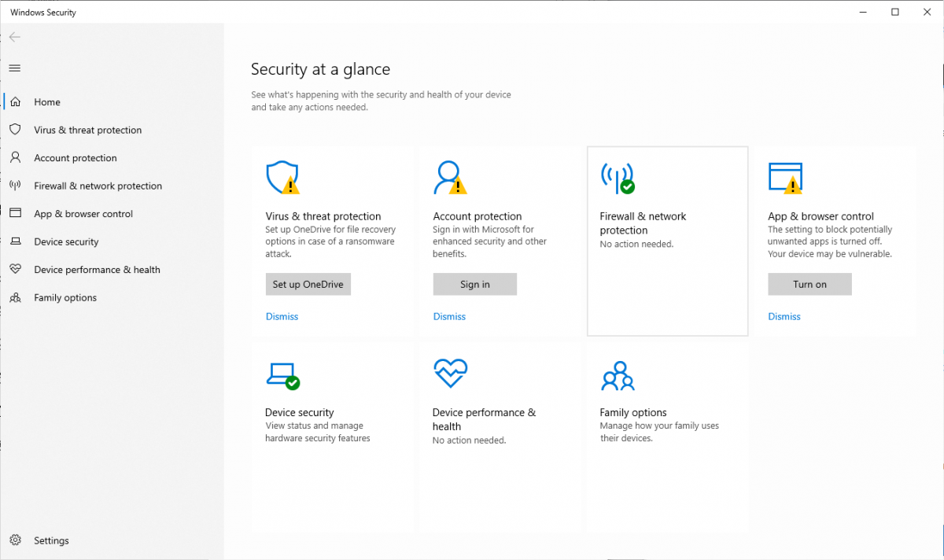
Task: Click 'View status and manage hardware security features' text
Action: [x=318, y=432]
